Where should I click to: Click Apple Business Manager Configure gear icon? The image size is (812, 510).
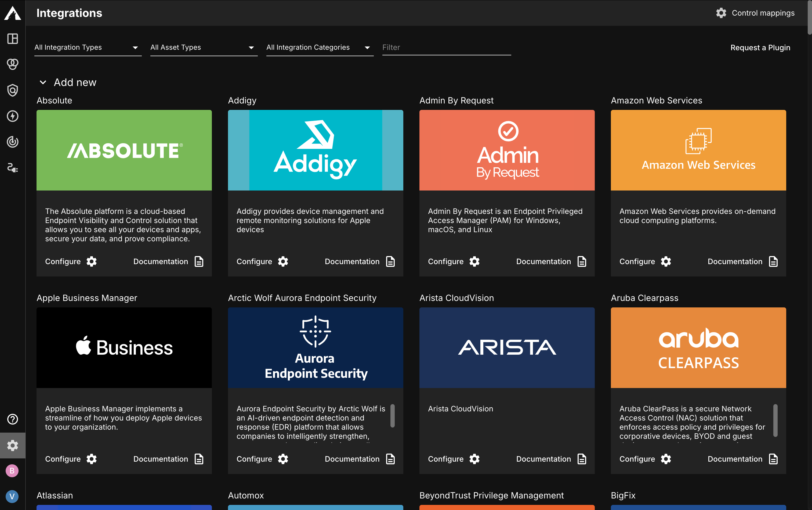(x=92, y=459)
